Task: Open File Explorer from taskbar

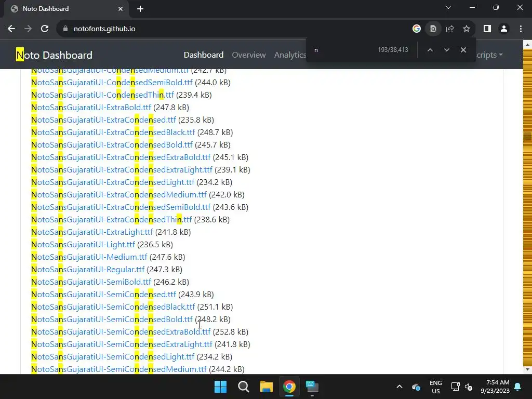Action: [x=267, y=387]
